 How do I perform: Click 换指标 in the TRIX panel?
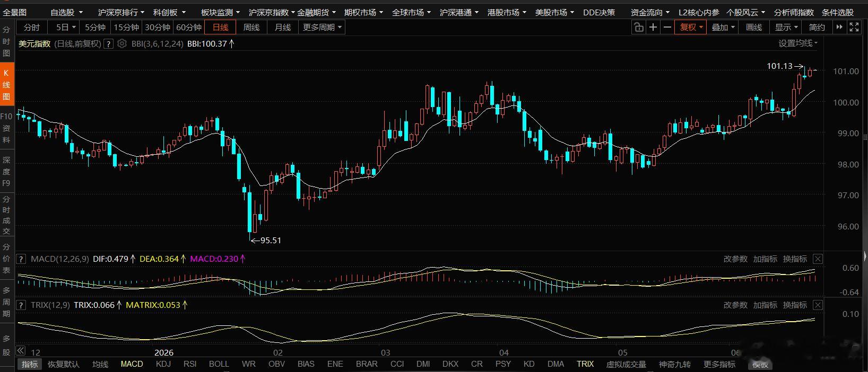(x=795, y=305)
